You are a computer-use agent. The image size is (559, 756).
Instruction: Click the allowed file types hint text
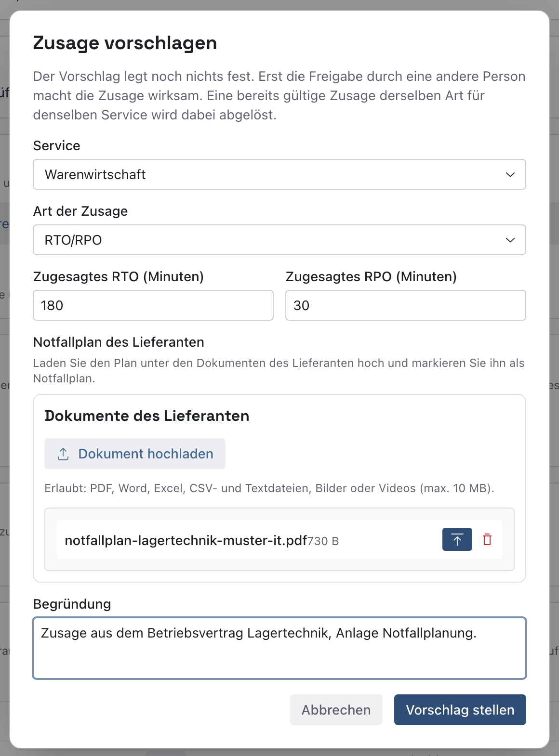[269, 488]
